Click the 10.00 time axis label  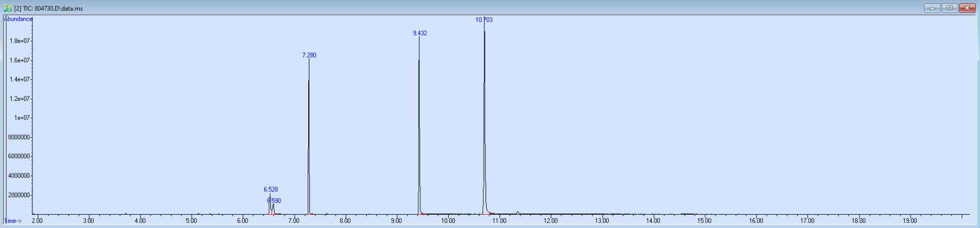coord(448,221)
